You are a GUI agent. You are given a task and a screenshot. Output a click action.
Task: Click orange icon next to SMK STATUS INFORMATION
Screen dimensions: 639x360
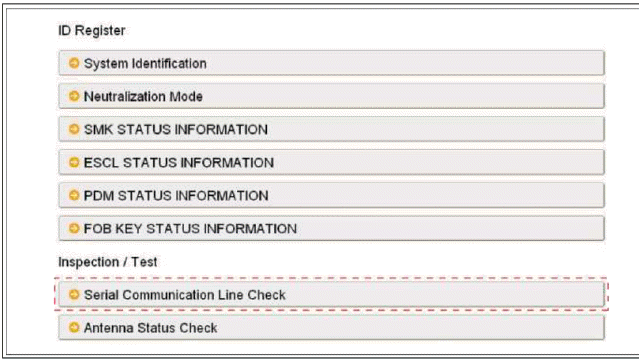pyautogui.click(x=74, y=129)
